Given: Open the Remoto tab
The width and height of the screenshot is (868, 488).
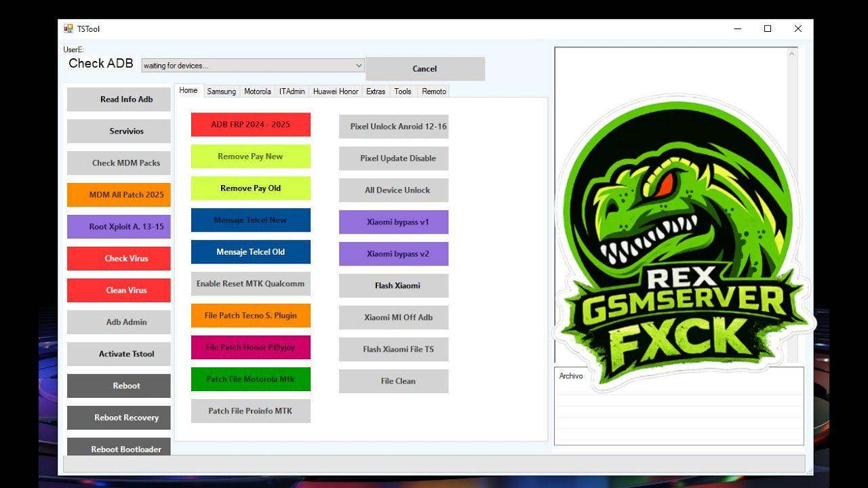Looking at the screenshot, I should [433, 91].
